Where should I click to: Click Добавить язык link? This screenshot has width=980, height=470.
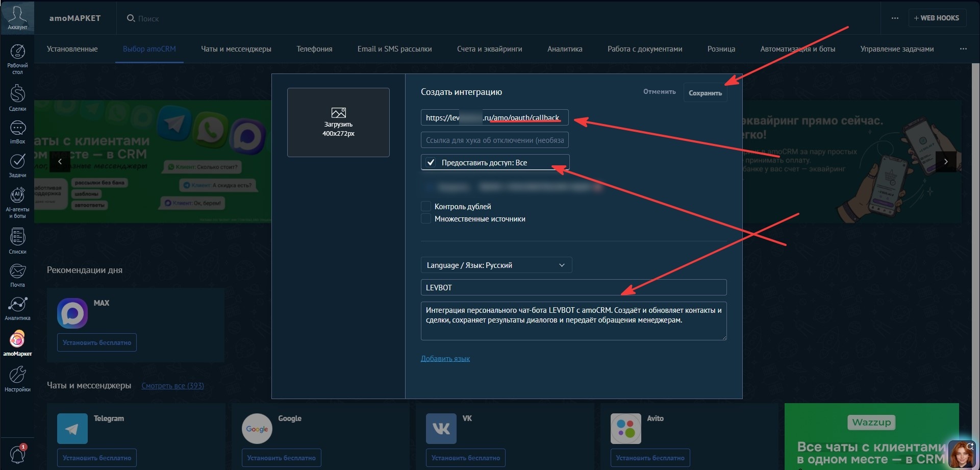(x=445, y=359)
